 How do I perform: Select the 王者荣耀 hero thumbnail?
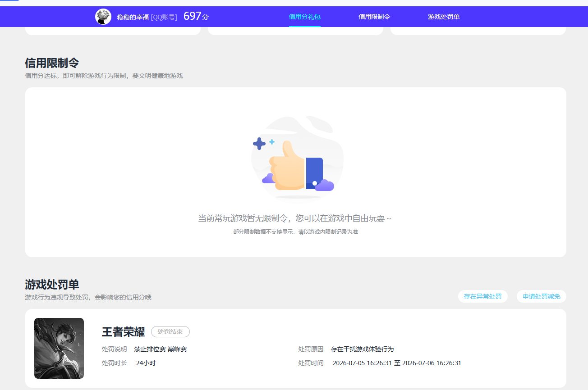[59, 348]
